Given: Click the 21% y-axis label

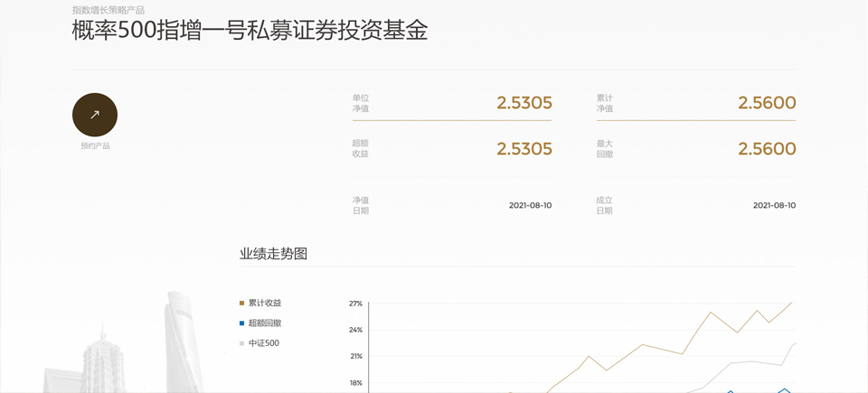Looking at the screenshot, I should pyautogui.click(x=355, y=357).
